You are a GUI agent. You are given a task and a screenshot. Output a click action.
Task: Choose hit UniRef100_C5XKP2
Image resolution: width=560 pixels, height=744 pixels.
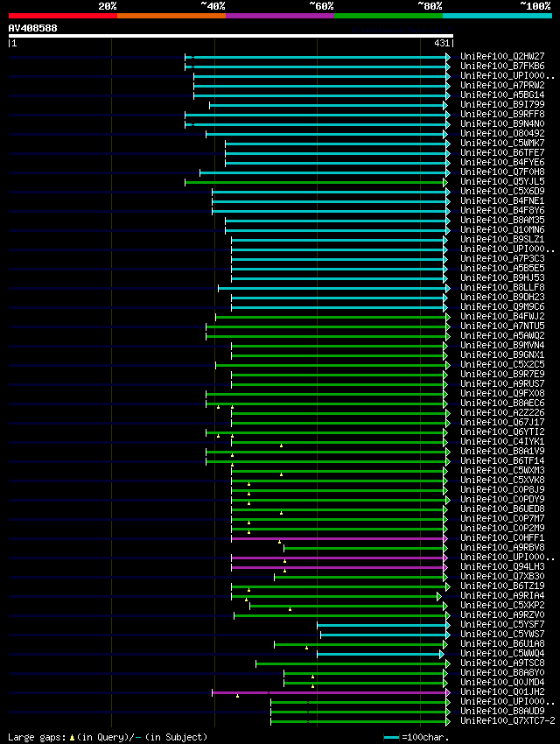pyautogui.click(x=502, y=605)
